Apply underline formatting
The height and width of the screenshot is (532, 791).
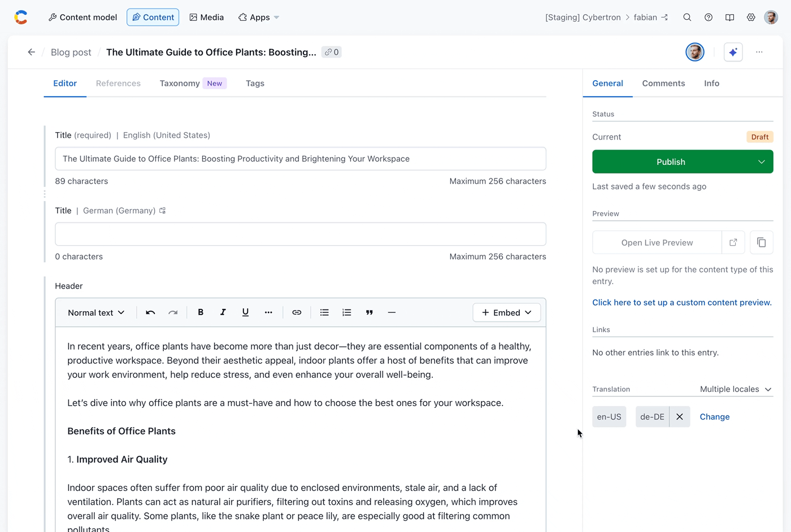(245, 312)
